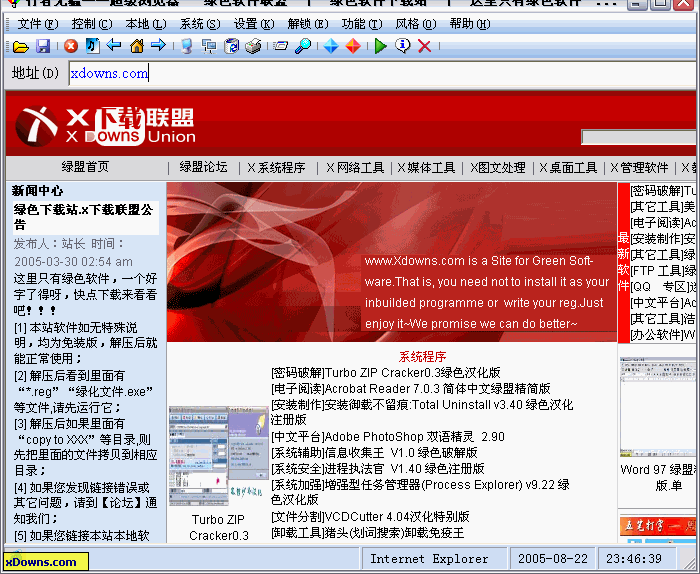Open the home page house icon
700x574 pixels.
click(x=137, y=46)
